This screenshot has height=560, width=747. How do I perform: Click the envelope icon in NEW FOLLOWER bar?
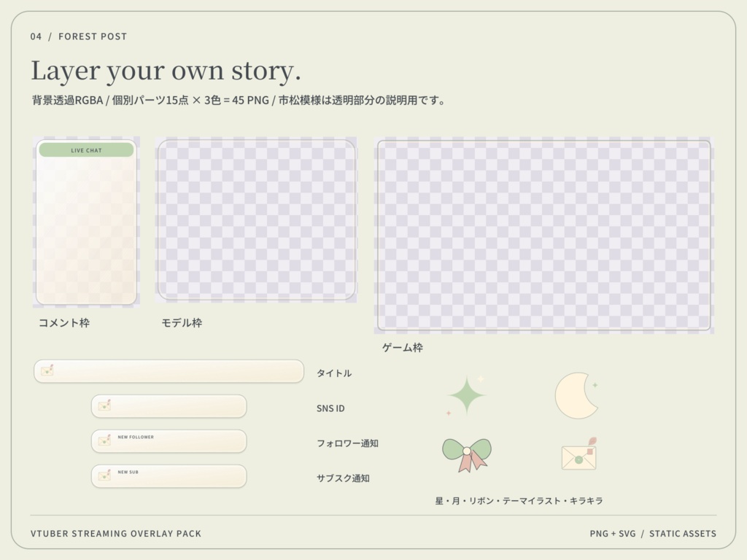click(x=105, y=440)
